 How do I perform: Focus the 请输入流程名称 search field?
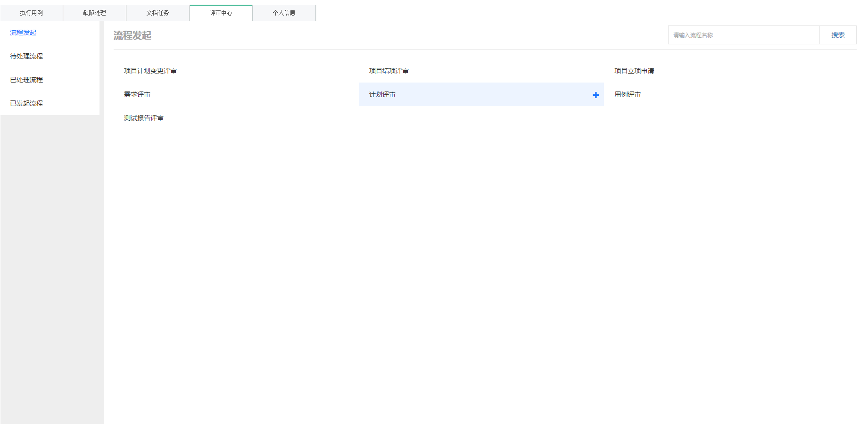pyautogui.click(x=743, y=35)
